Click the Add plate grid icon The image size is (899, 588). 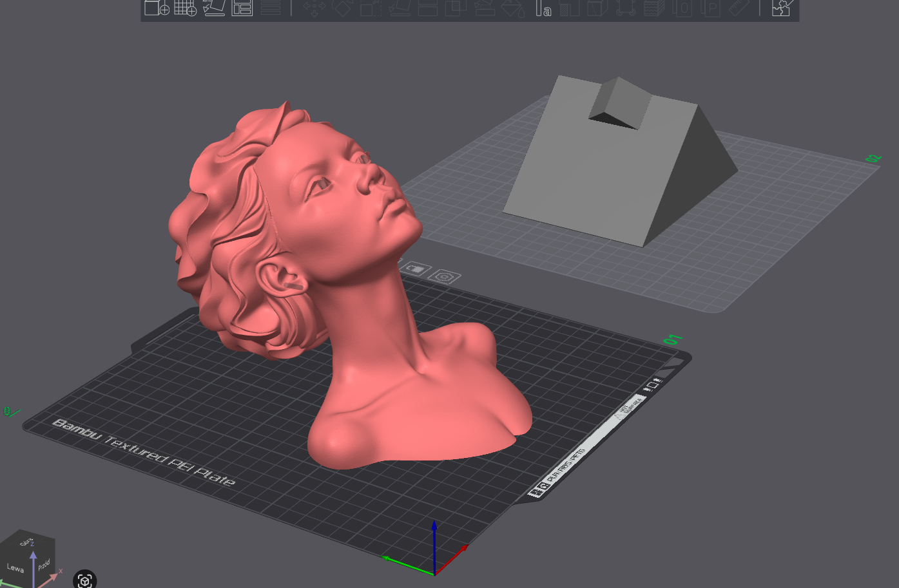tap(185, 8)
